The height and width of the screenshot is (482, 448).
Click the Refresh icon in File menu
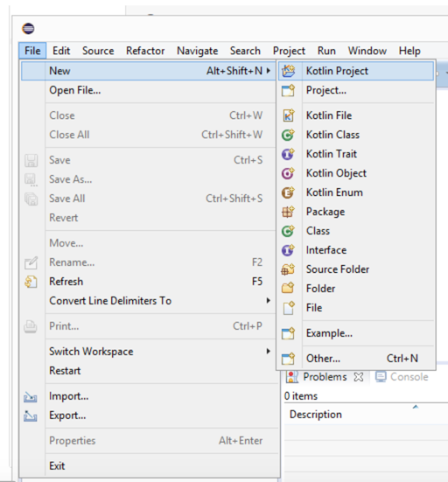[x=31, y=282]
